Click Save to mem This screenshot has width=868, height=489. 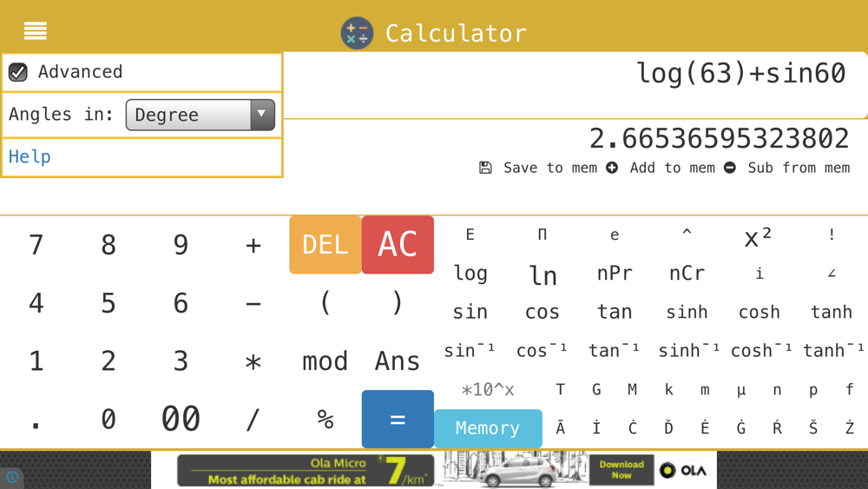538,168
